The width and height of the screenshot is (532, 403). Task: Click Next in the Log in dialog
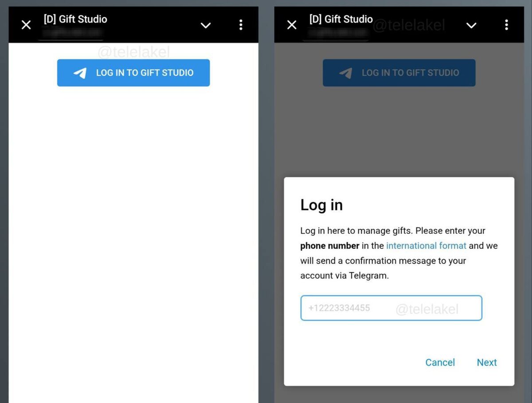(x=487, y=362)
